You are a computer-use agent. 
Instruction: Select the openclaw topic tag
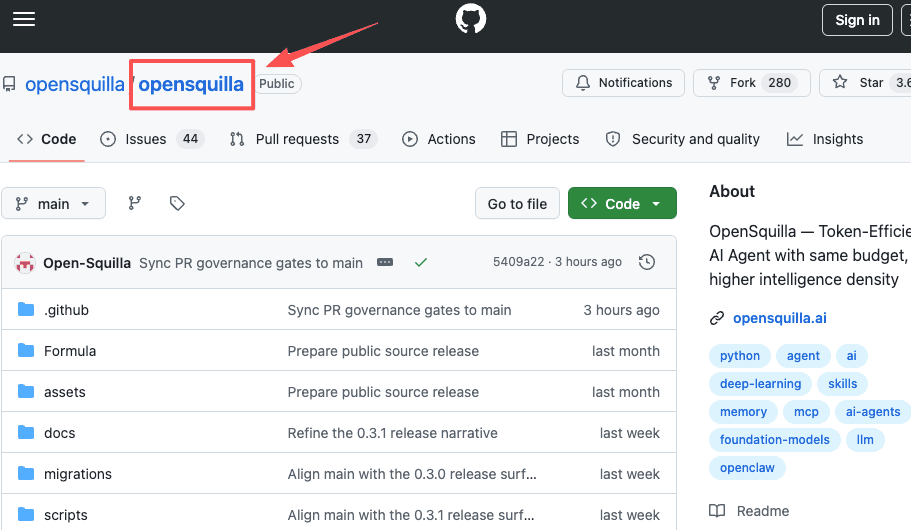click(747, 468)
